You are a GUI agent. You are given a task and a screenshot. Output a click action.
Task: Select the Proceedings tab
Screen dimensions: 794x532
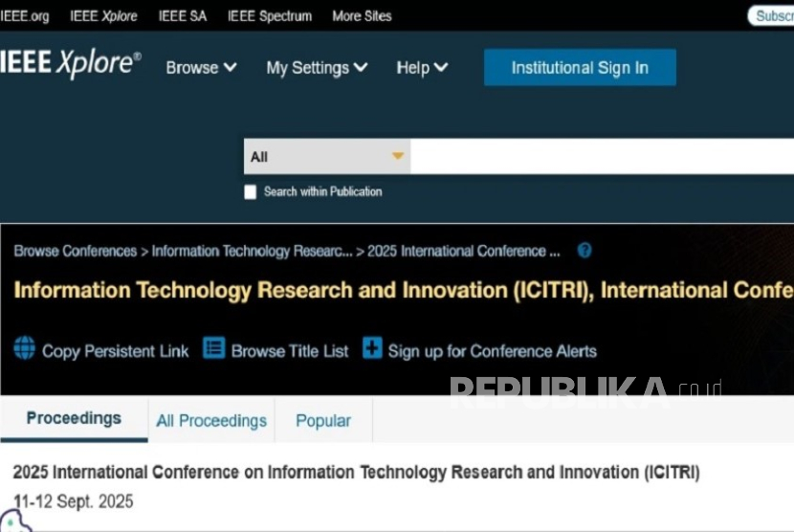[74, 419]
